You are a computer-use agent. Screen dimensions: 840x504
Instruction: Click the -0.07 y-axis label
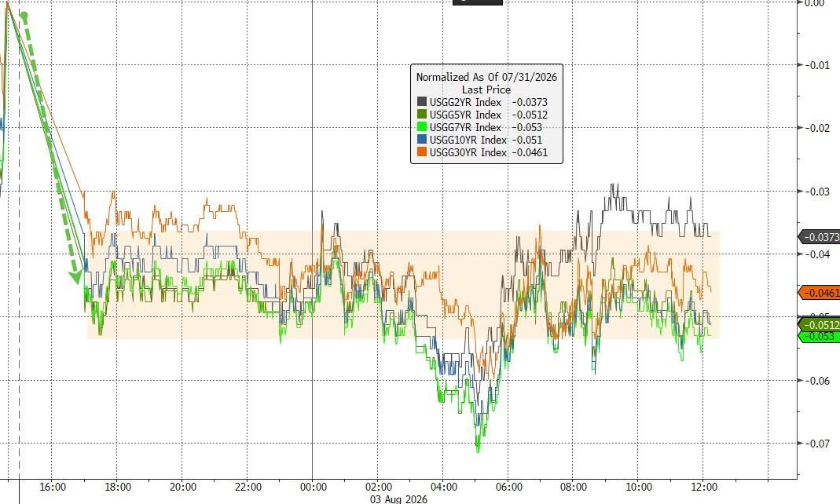818,444
